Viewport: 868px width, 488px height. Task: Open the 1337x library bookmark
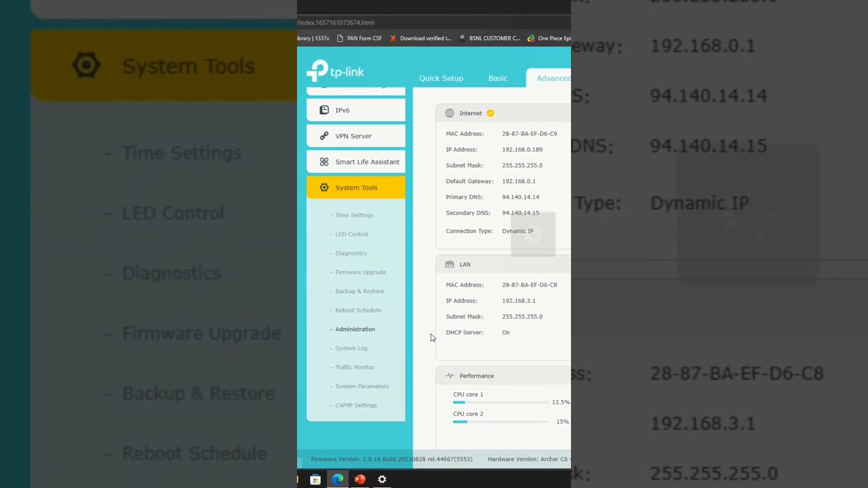[313, 39]
